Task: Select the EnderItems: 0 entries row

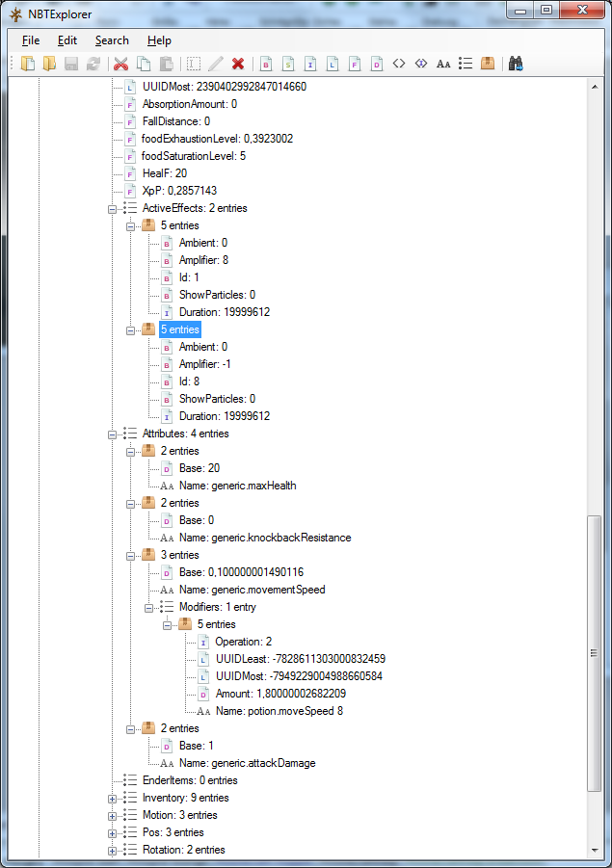Action: (190, 780)
